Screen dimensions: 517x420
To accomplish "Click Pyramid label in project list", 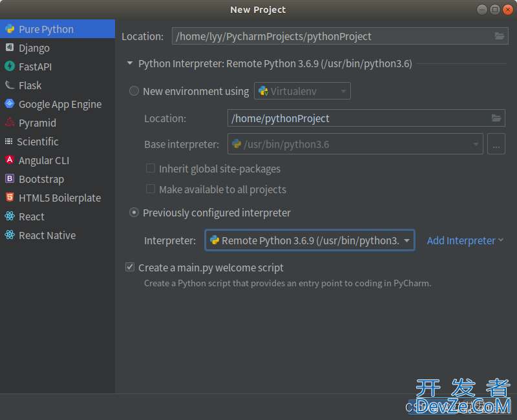I will coord(37,123).
